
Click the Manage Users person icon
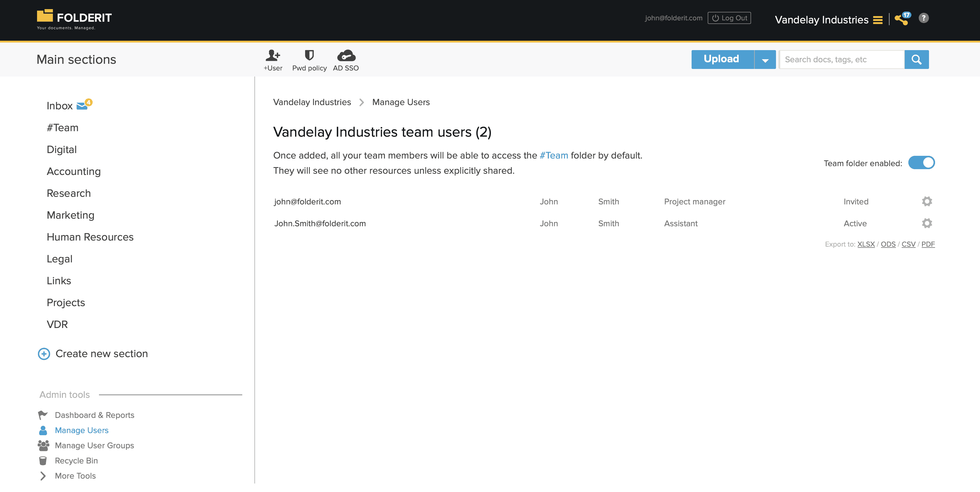pyautogui.click(x=43, y=430)
